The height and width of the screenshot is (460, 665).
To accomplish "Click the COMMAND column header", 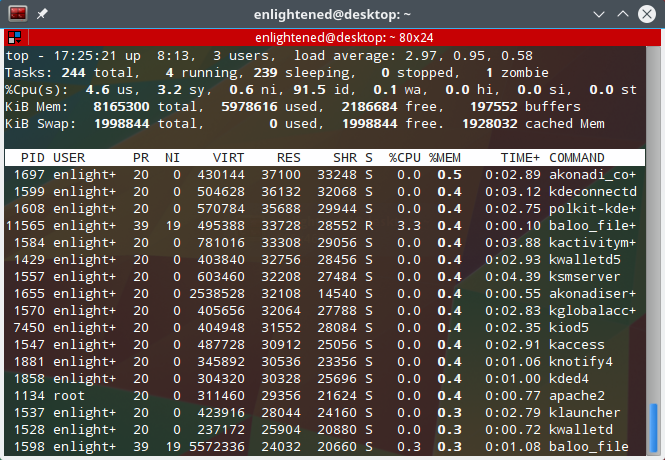I will [x=576, y=158].
